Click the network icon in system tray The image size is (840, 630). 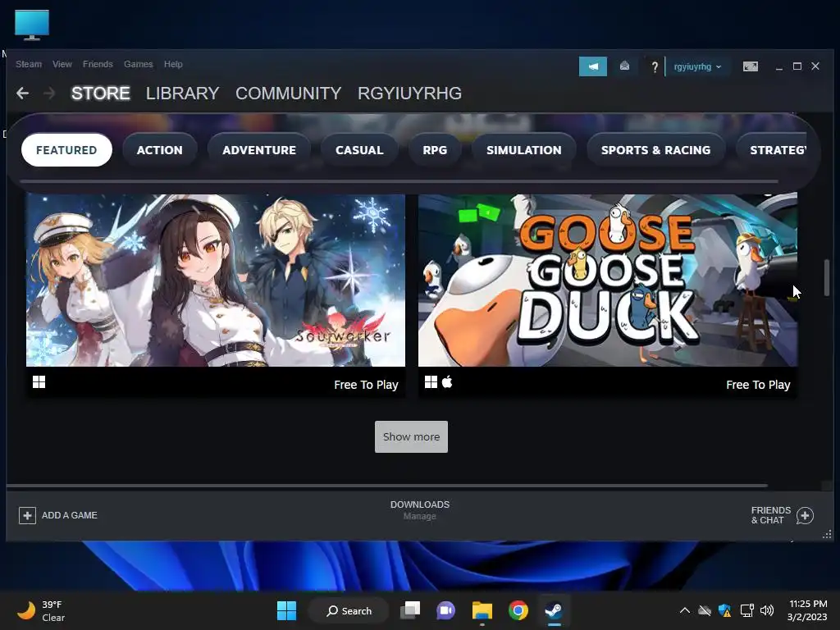pos(746,610)
